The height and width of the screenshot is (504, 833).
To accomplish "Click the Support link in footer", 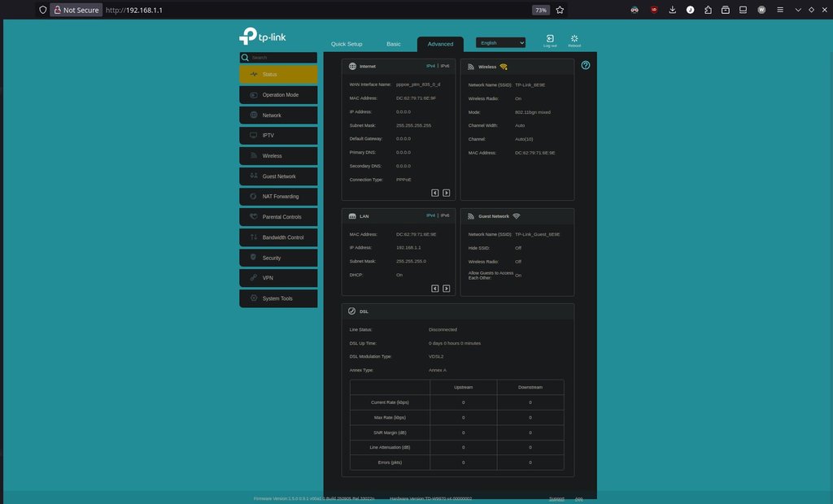I will 556,498.
